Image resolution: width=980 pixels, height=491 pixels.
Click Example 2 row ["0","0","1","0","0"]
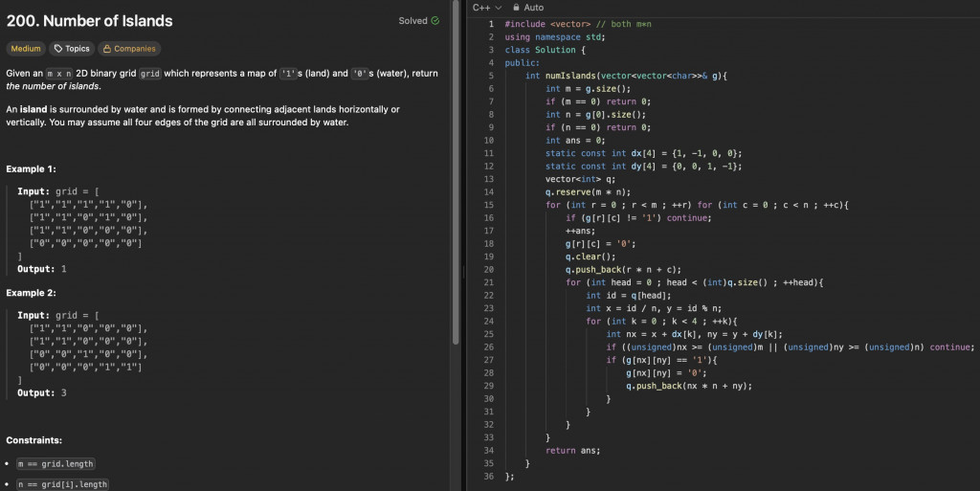tap(89, 354)
